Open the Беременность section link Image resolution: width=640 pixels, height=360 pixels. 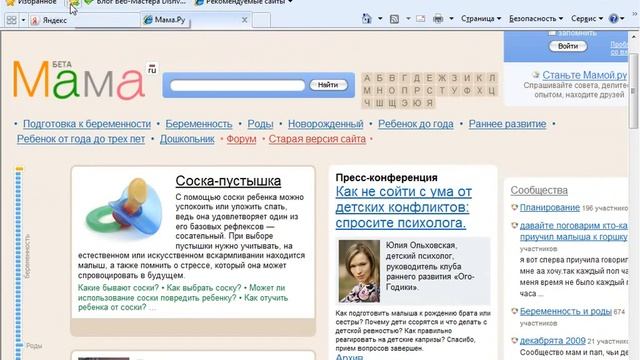tap(199, 124)
